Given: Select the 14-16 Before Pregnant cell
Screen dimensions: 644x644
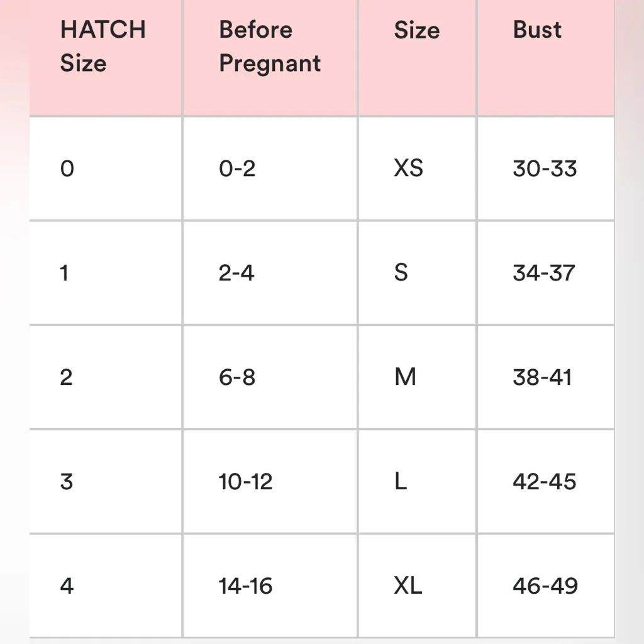Looking at the screenshot, I should (x=245, y=586).
